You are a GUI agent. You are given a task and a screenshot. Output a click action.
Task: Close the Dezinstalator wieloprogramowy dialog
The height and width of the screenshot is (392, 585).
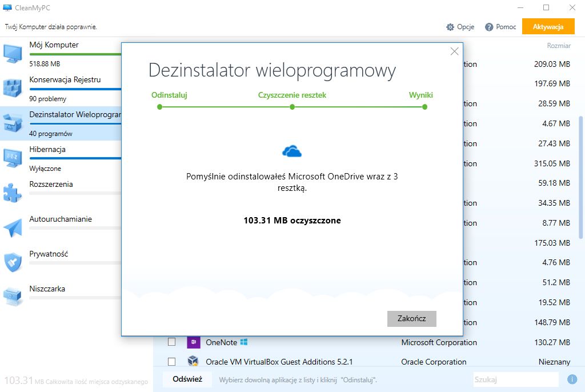(x=454, y=51)
